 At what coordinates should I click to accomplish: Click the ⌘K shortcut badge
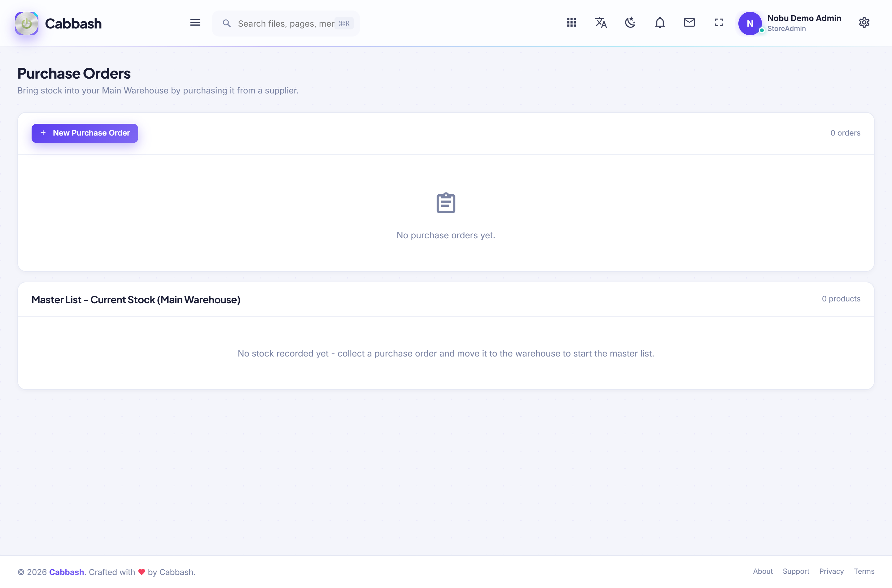click(x=344, y=24)
